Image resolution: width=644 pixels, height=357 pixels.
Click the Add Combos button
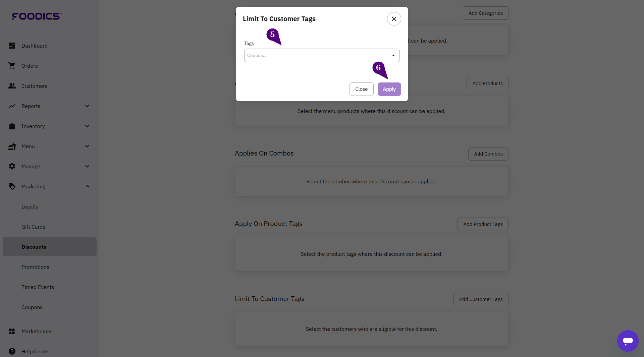point(488,154)
